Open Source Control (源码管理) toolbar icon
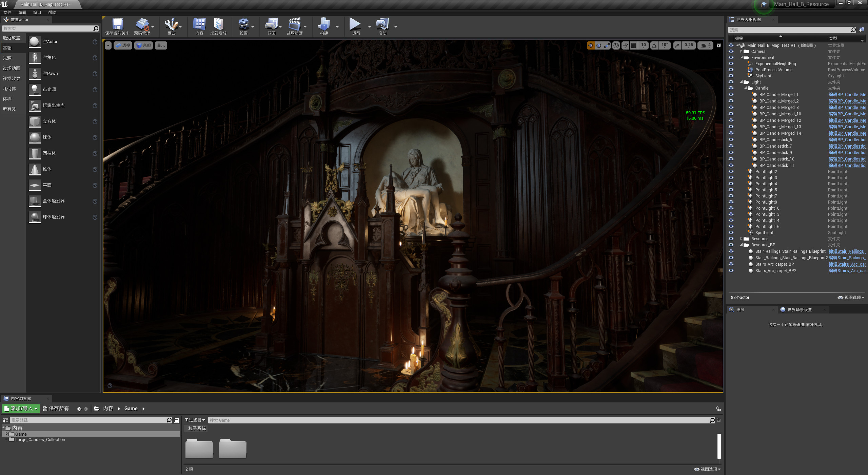The image size is (868, 475). pos(142,26)
